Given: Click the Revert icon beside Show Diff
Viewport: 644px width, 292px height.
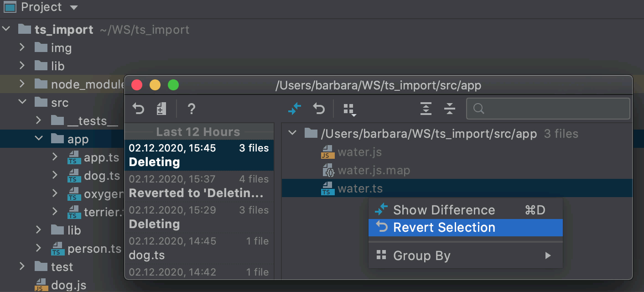Looking at the screenshot, I should [x=319, y=109].
